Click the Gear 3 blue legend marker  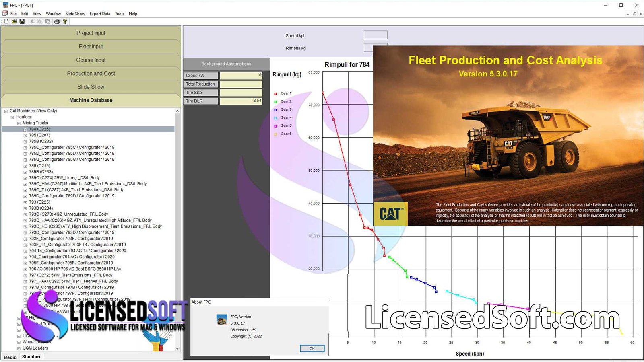[276, 110]
